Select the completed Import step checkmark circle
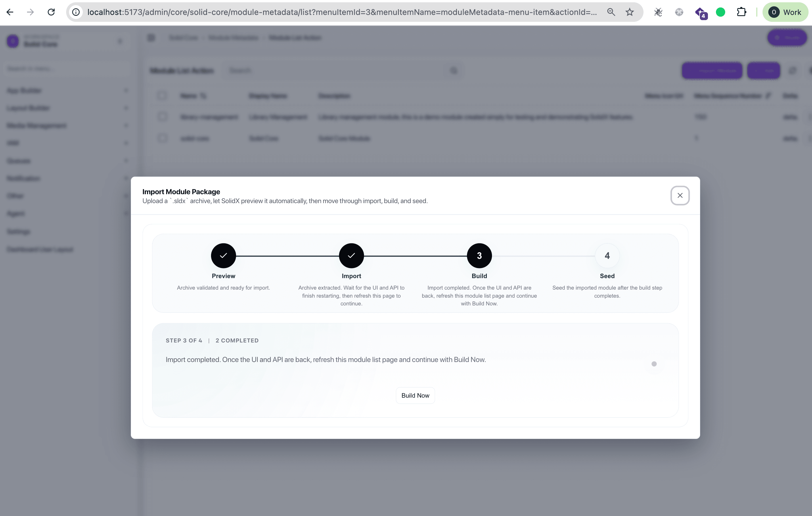Image resolution: width=812 pixels, height=516 pixels. [x=351, y=256]
